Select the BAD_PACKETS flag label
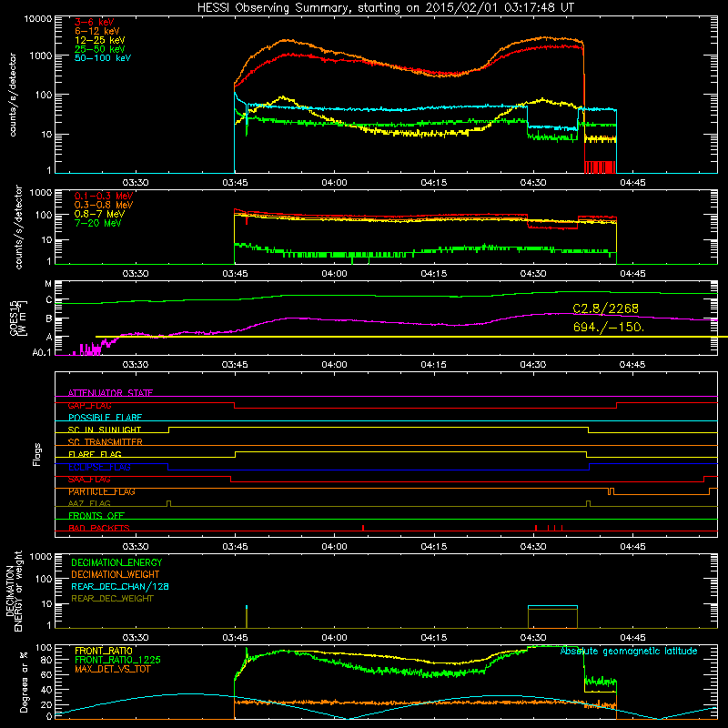728x728 pixels. (x=99, y=528)
